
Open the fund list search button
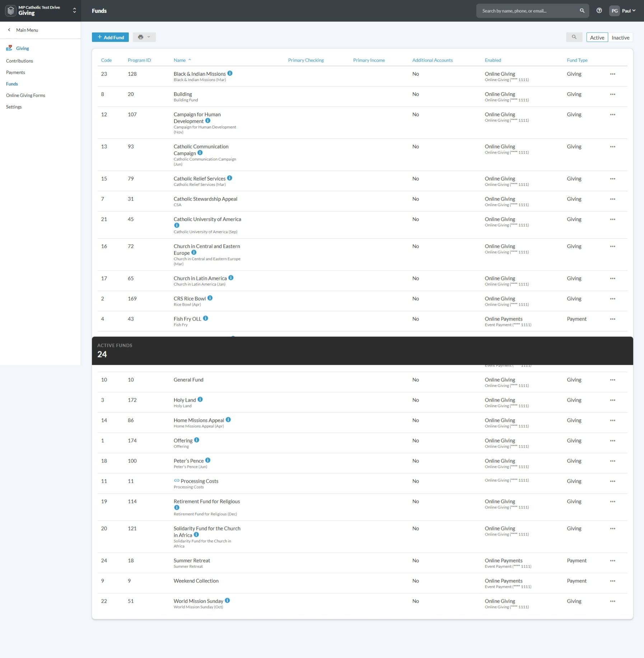click(x=574, y=37)
